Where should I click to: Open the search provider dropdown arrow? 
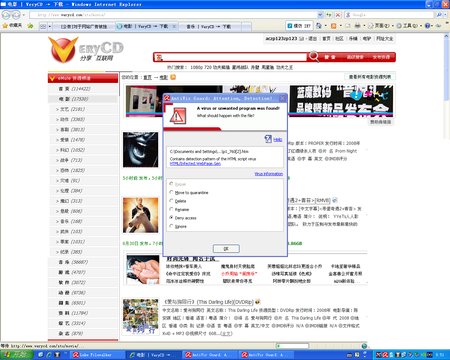click(x=445, y=15)
